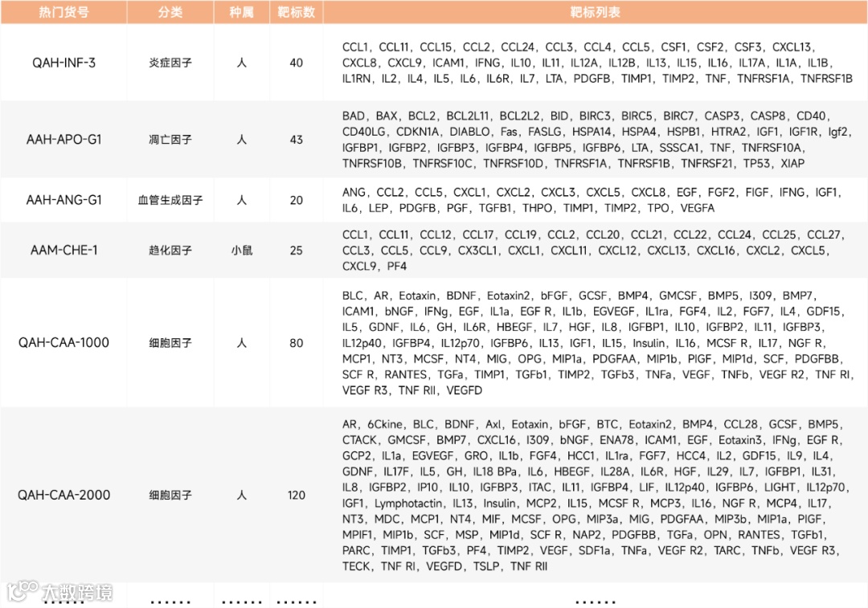Select product code QAH-CAA-1000
The width and height of the screenshot is (868, 608).
63,342
